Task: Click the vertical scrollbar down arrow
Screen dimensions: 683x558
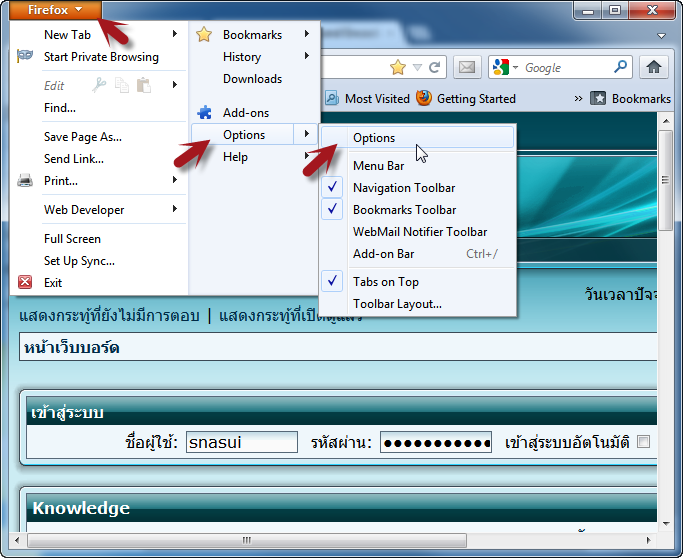Action: pyautogui.click(x=665, y=524)
